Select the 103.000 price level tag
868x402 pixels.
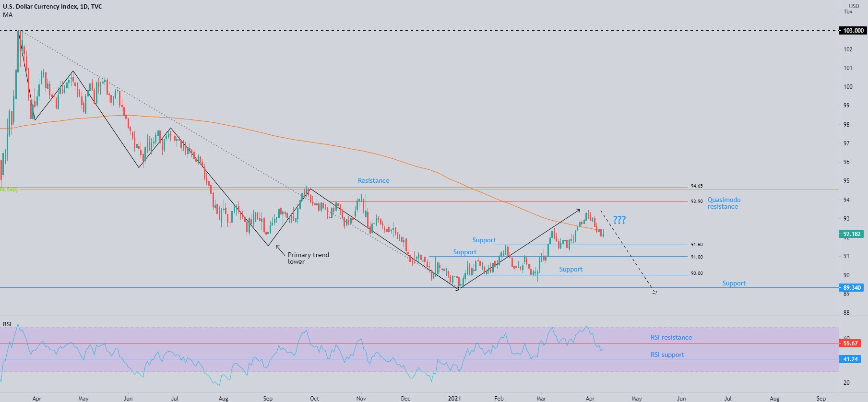(853, 31)
